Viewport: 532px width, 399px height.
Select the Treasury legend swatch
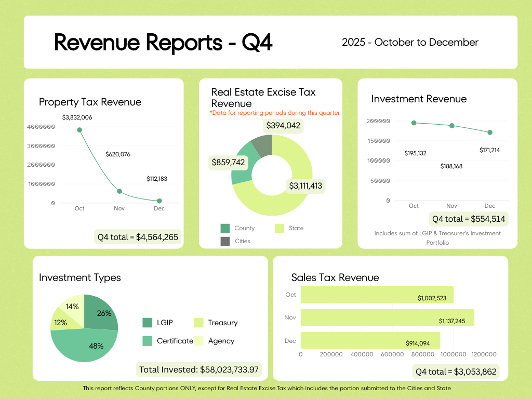(198, 323)
